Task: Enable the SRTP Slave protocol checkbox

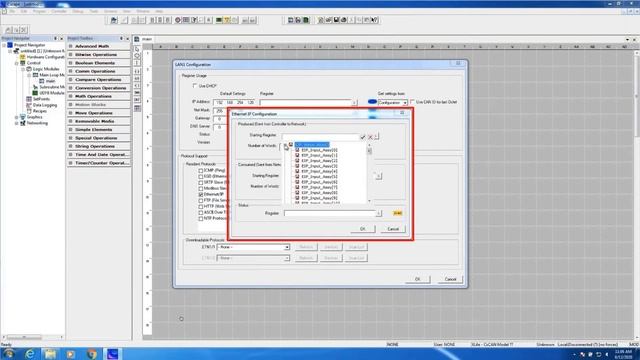Action: click(x=201, y=182)
